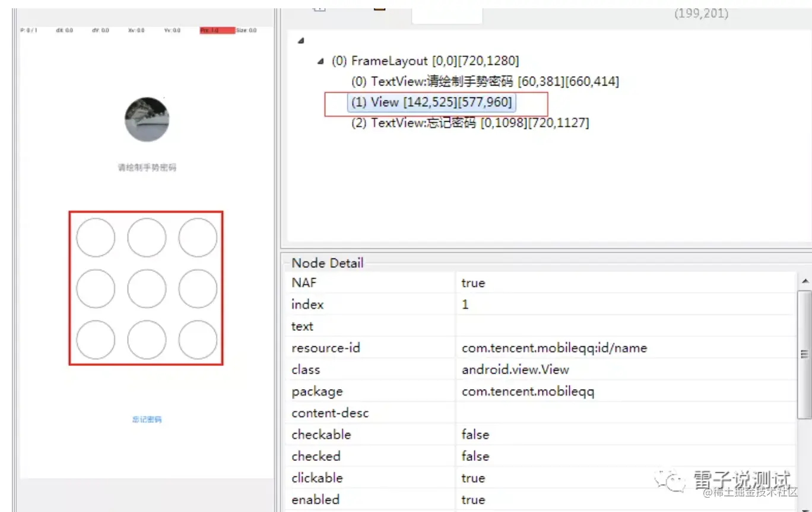This screenshot has height=512, width=812.
Task: Click the top-middle gesture pattern circle
Action: (147, 238)
